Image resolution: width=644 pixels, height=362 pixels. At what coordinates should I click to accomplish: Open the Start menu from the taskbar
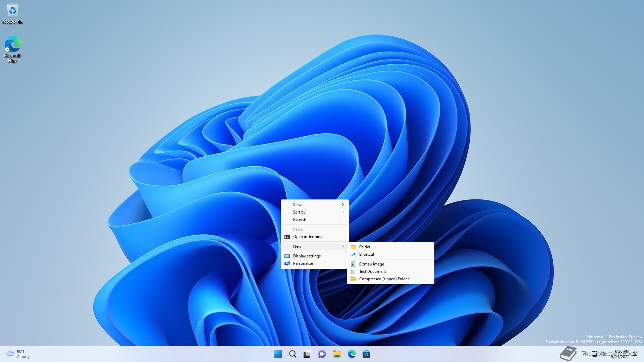278,354
